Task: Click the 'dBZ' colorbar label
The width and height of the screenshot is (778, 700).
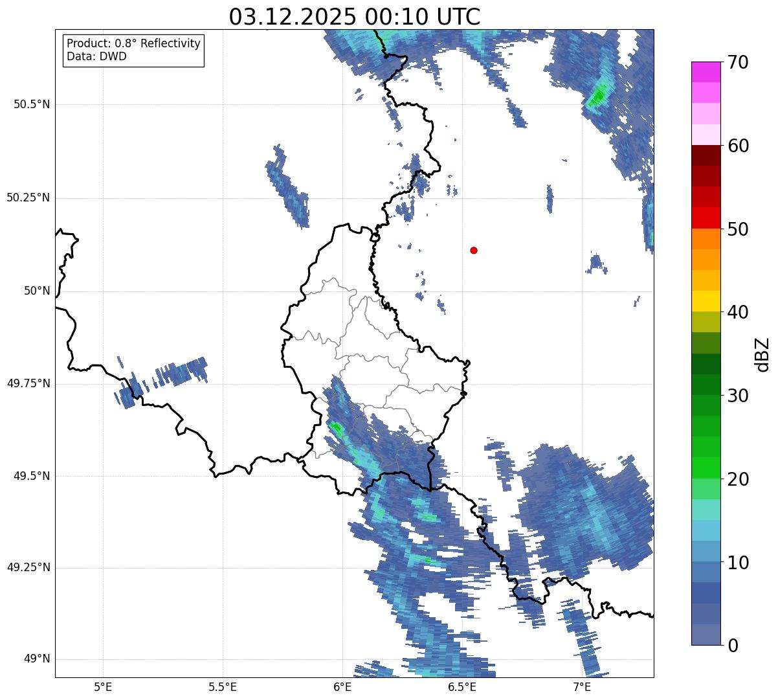Action: click(x=762, y=354)
